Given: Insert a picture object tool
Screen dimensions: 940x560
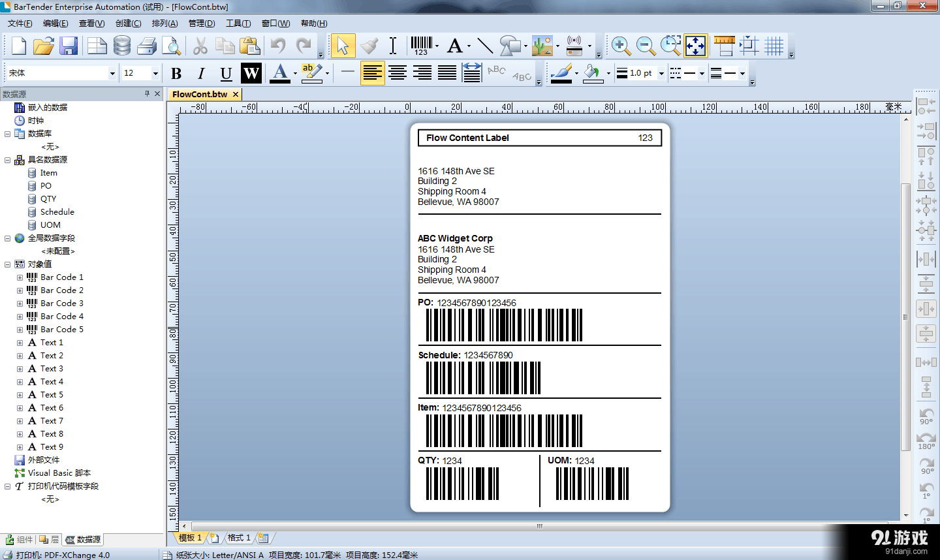Looking at the screenshot, I should coord(542,46).
